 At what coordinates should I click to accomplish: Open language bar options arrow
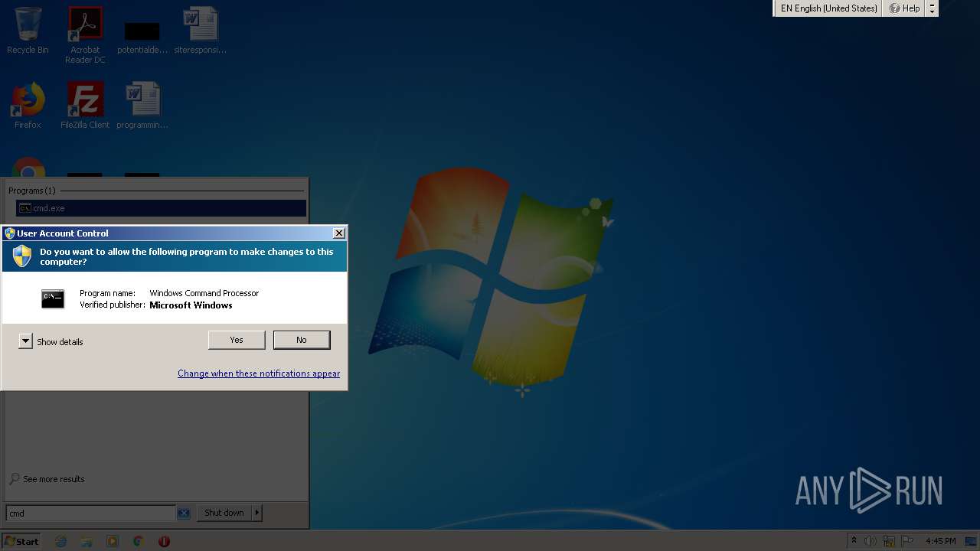point(932,8)
